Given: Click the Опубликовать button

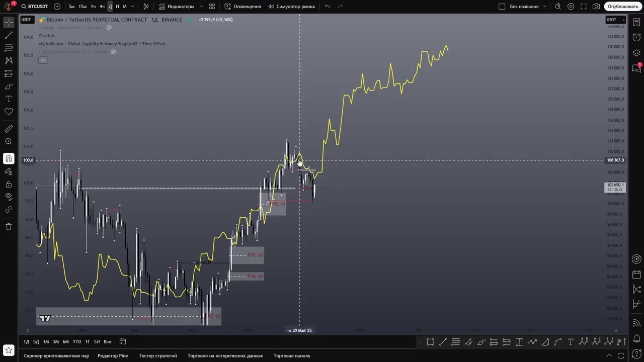Looking at the screenshot, I should (622, 7).
